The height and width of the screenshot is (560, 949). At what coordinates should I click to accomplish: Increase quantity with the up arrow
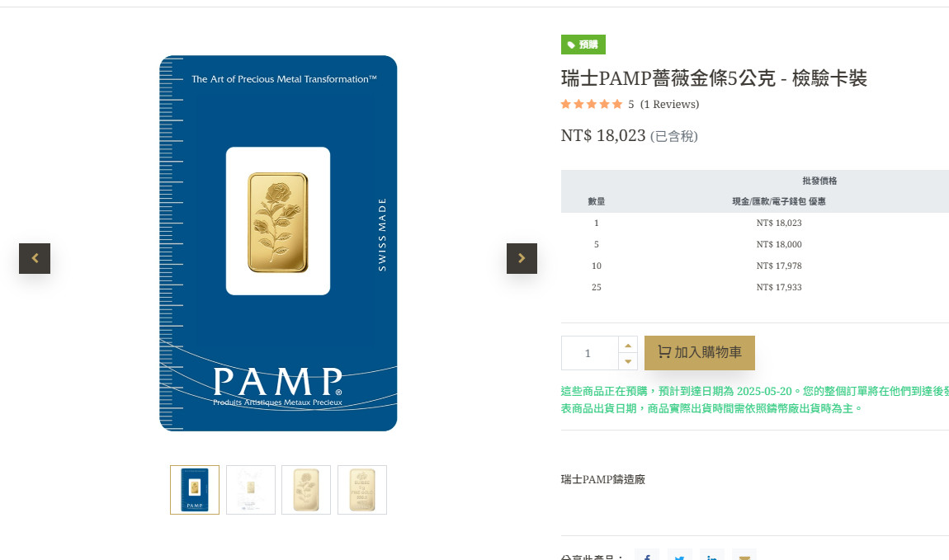pos(628,346)
